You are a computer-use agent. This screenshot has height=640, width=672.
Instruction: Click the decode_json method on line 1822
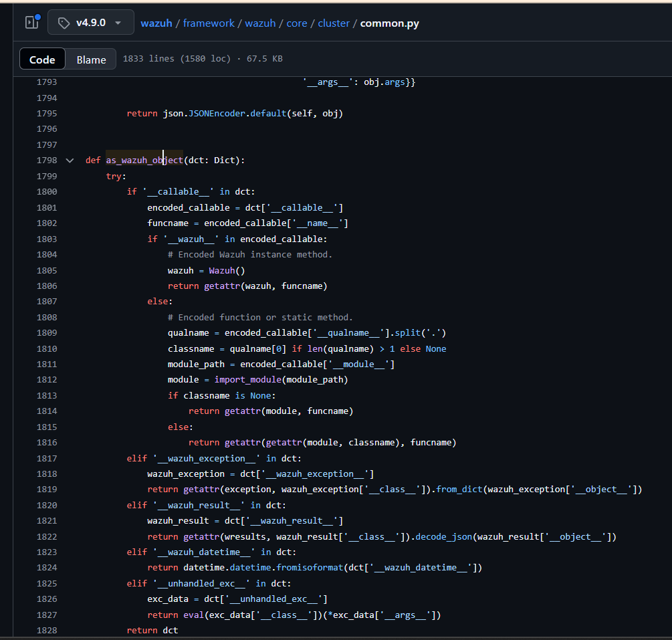click(443, 537)
